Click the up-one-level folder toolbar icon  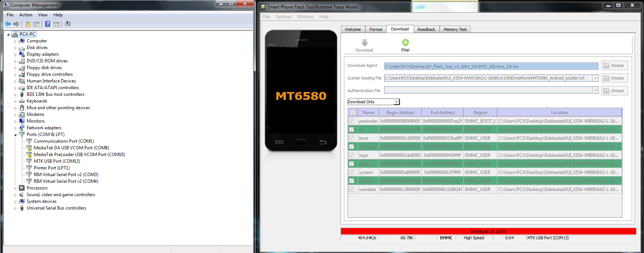pyautogui.click(x=28, y=24)
